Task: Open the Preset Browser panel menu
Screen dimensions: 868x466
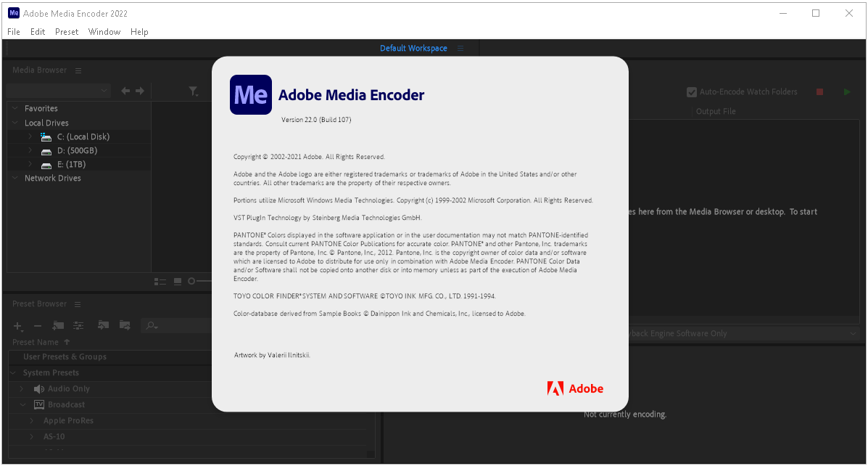Action: (x=78, y=304)
